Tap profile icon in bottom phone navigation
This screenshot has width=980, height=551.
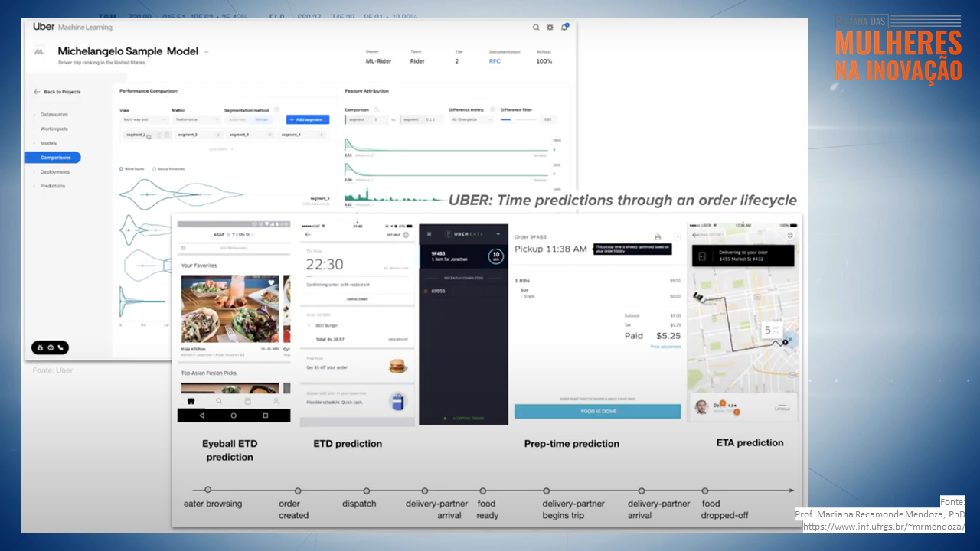pos(276,401)
